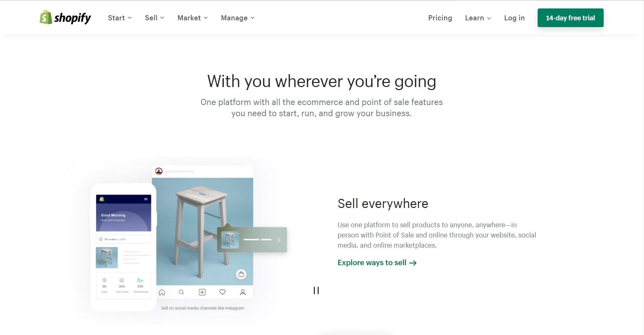Click the Shopify bag icon in phone mockup
This screenshot has width=644, height=335.
click(102, 199)
